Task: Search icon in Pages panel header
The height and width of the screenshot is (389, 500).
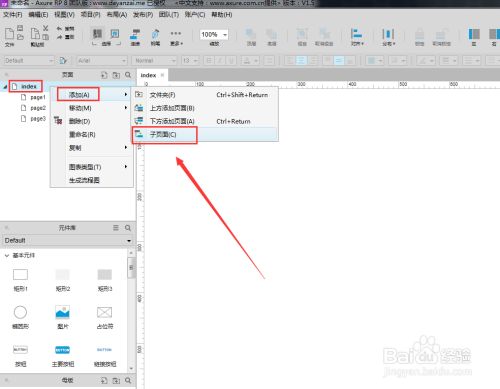Action: pos(128,75)
